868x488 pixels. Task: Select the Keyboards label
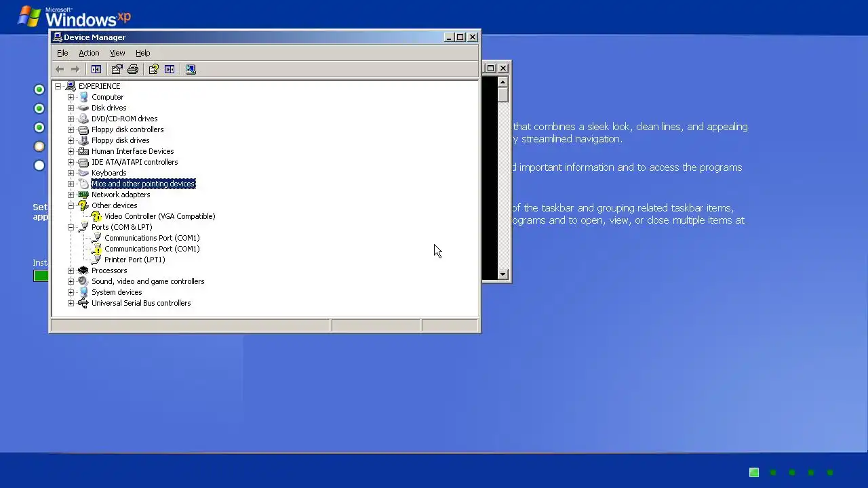[108, 173]
